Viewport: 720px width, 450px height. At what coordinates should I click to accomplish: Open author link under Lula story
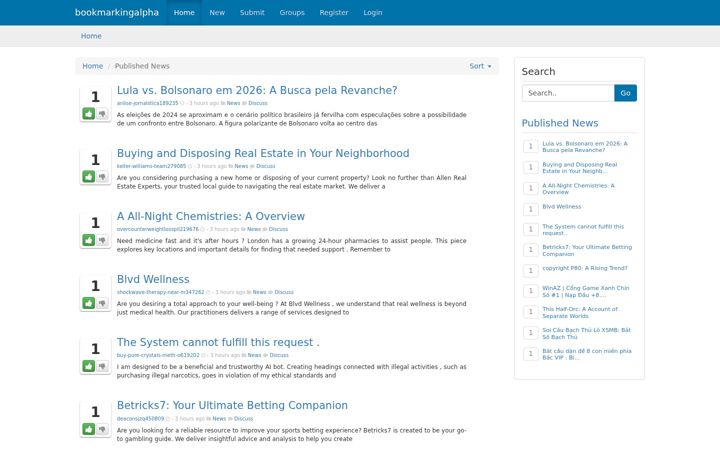point(147,103)
